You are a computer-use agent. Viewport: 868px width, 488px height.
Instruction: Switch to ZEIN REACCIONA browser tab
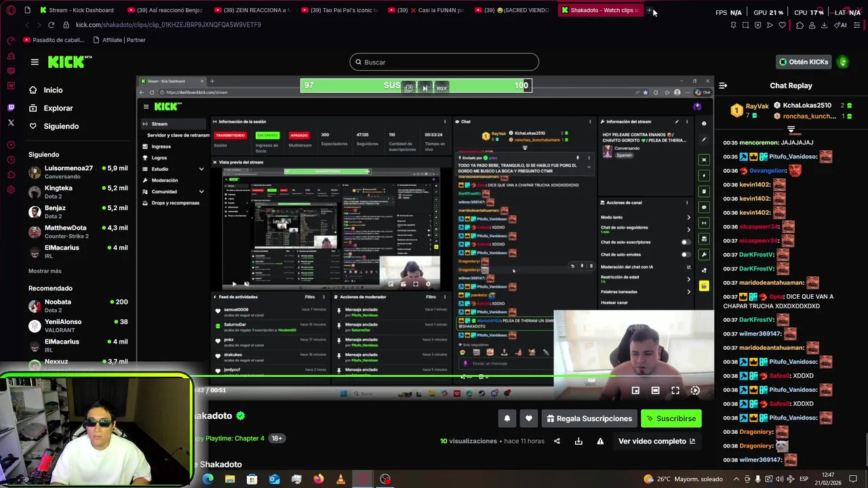tap(252, 10)
